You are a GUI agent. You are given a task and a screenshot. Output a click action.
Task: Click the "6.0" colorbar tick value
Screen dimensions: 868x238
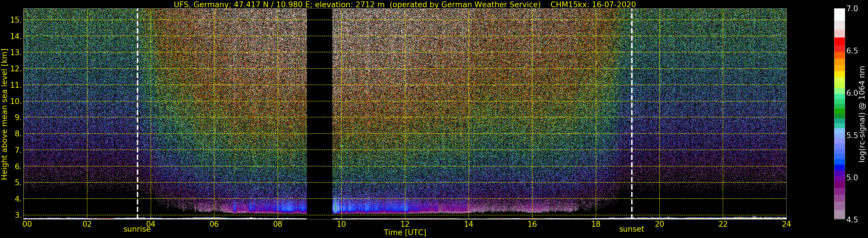coord(852,93)
